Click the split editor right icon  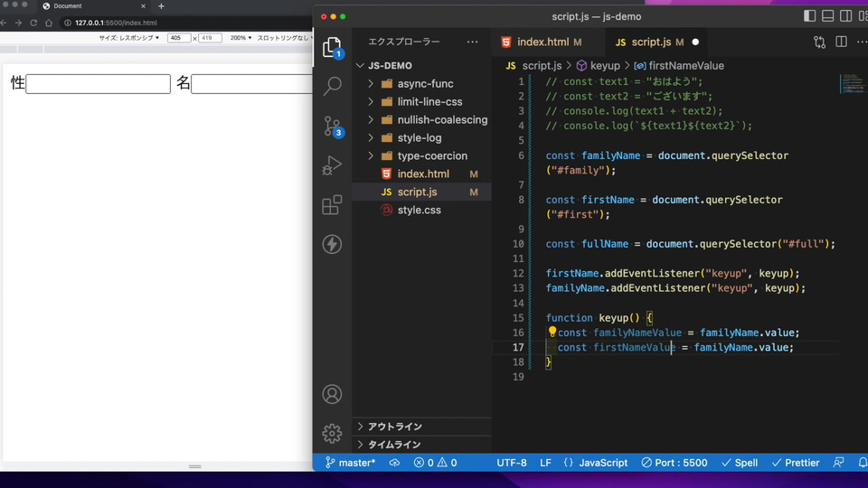841,42
